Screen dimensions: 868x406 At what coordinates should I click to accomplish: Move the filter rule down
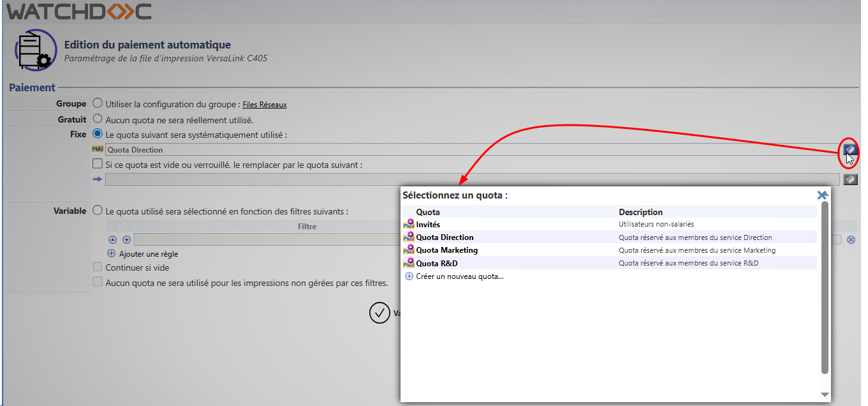click(x=126, y=240)
